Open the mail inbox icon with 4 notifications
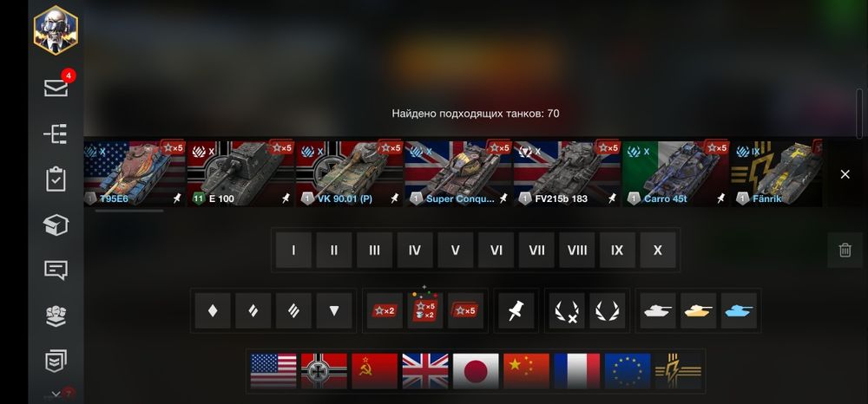 click(x=56, y=88)
